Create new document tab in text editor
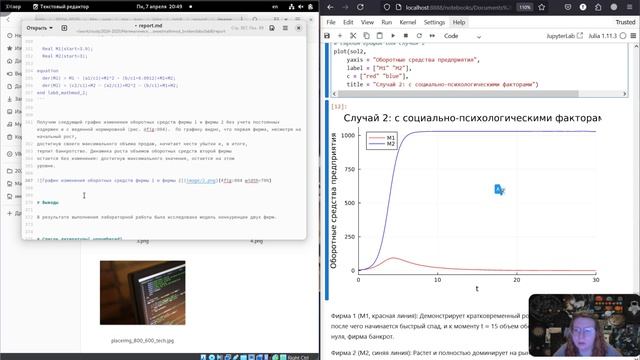Image resolution: width=640 pixels, height=360 pixels. click(64, 28)
